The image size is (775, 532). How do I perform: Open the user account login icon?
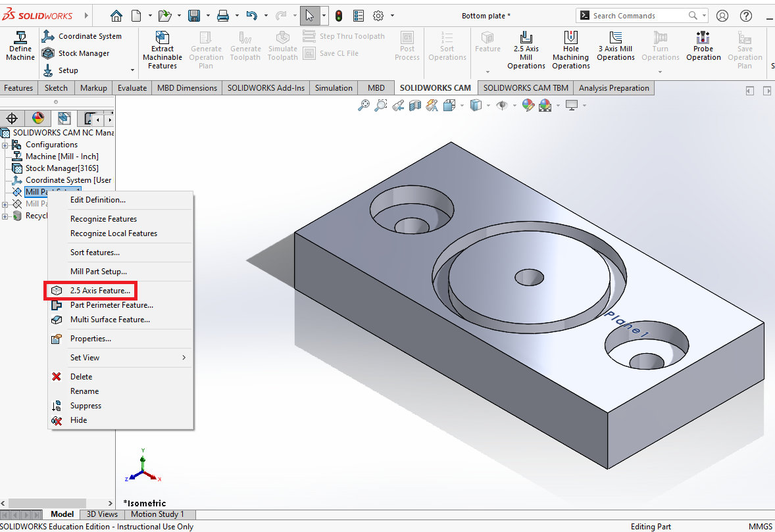coord(722,16)
